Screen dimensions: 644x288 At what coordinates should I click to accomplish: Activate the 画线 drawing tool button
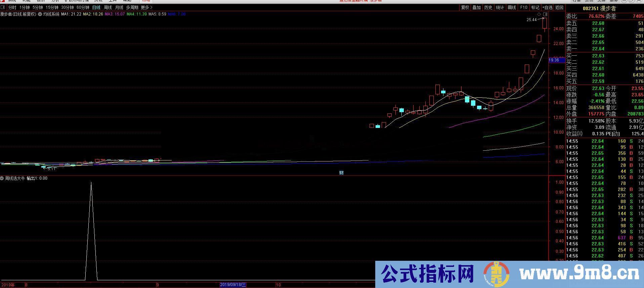point(512,7)
